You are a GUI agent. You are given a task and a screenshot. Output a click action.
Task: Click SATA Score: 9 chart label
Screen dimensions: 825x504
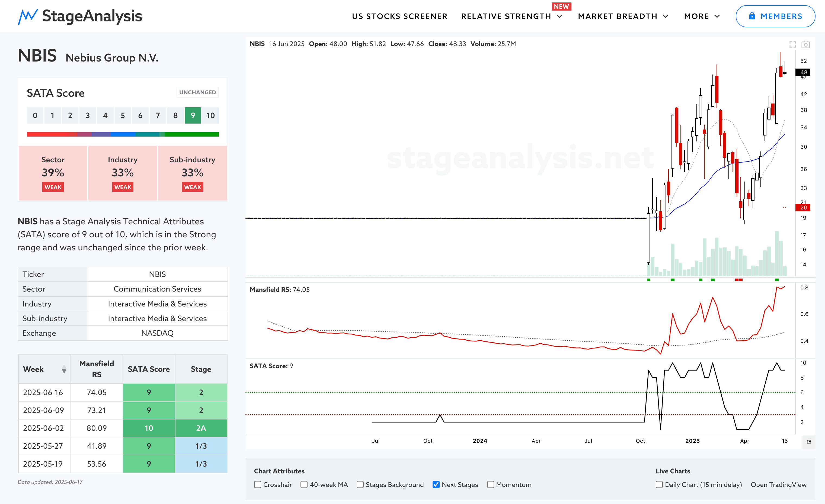tap(271, 366)
